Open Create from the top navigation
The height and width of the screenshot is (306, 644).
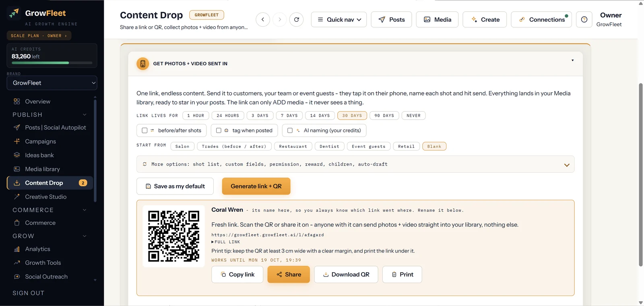(485, 19)
